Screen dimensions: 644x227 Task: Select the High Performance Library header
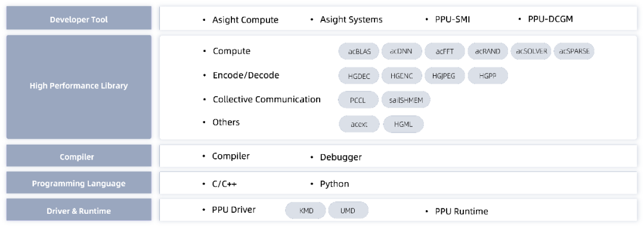pyautogui.click(x=79, y=87)
